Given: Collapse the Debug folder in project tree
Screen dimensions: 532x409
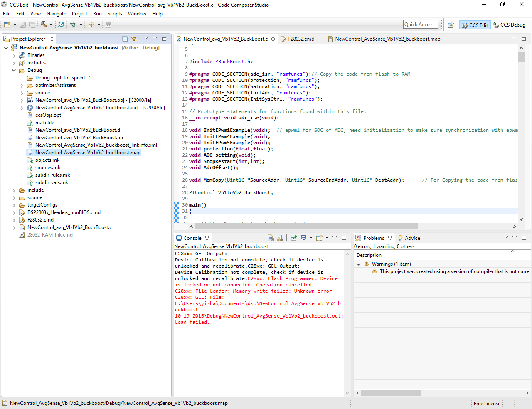Looking at the screenshot, I should 14,71.
